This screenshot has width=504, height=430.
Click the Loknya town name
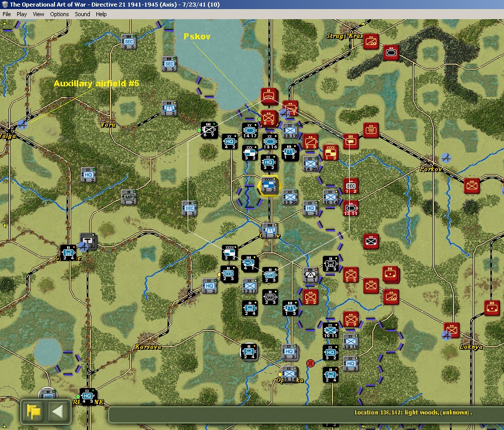click(471, 347)
